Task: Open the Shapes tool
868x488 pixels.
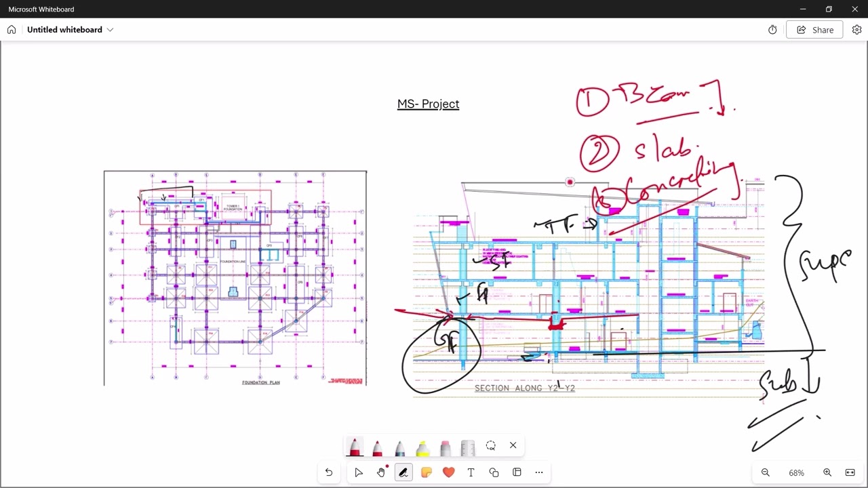Action: pos(494,472)
